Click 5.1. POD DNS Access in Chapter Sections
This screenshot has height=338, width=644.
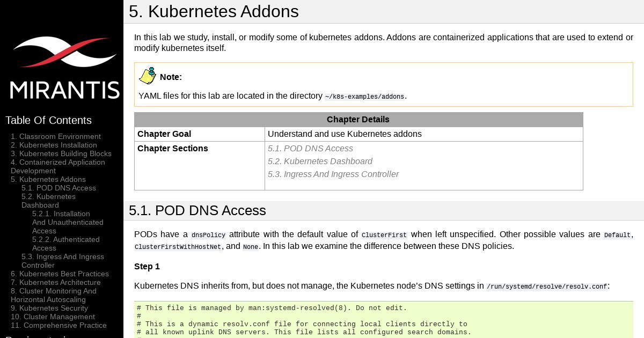click(310, 149)
